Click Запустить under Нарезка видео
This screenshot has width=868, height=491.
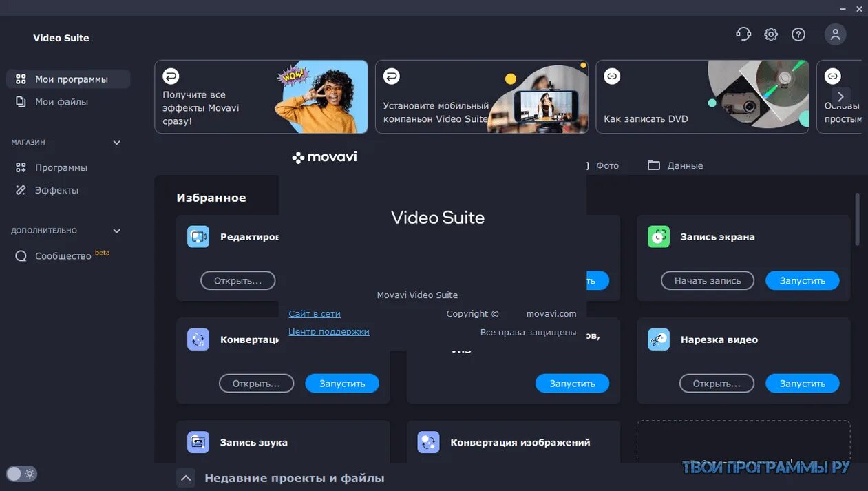click(803, 383)
